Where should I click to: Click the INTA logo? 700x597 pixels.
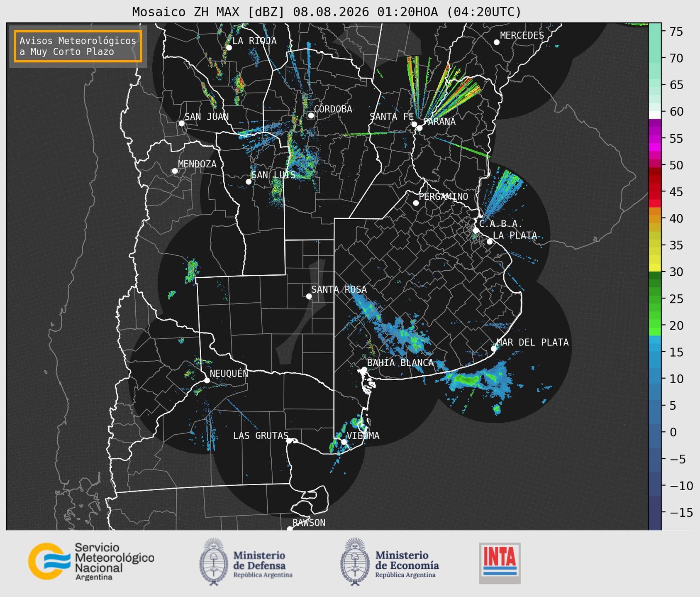(500, 563)
